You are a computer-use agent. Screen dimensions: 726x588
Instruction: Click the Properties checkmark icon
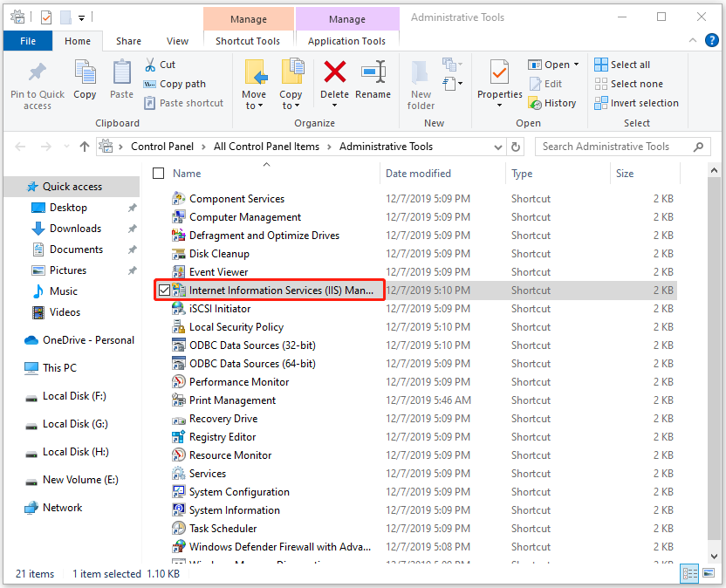click(x=500, y=72)
